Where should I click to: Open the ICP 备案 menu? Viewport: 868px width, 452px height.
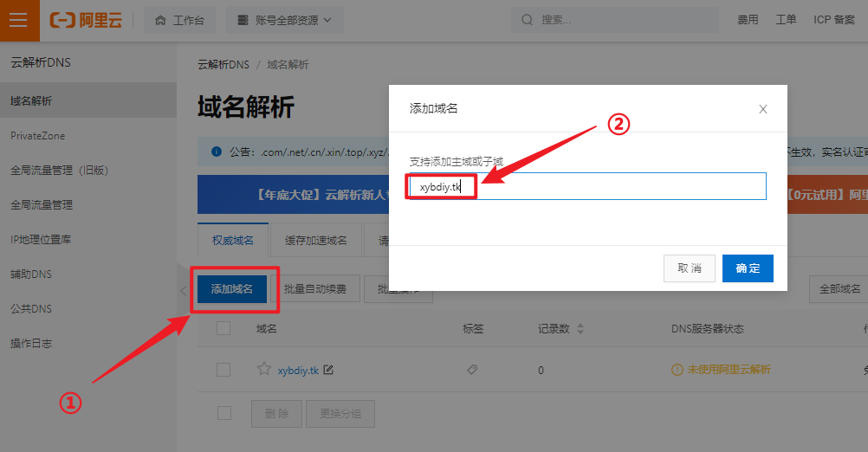click(x=833, y=20)
